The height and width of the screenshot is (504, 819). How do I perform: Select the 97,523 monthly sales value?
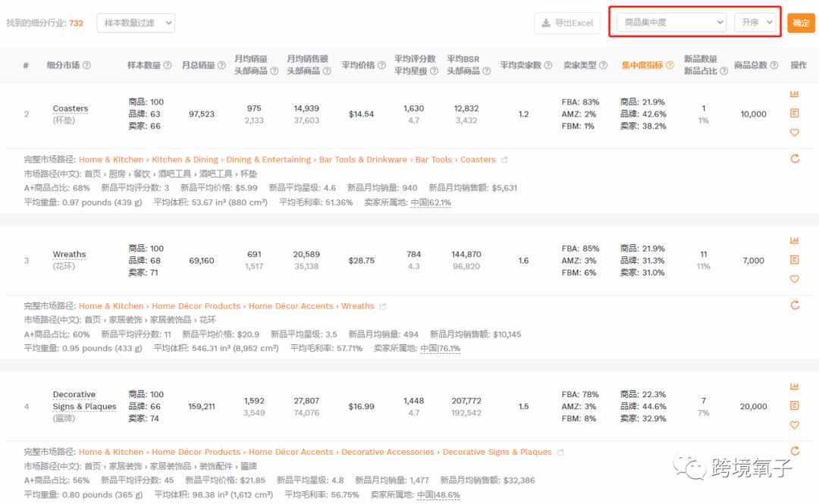pos(202,114)
